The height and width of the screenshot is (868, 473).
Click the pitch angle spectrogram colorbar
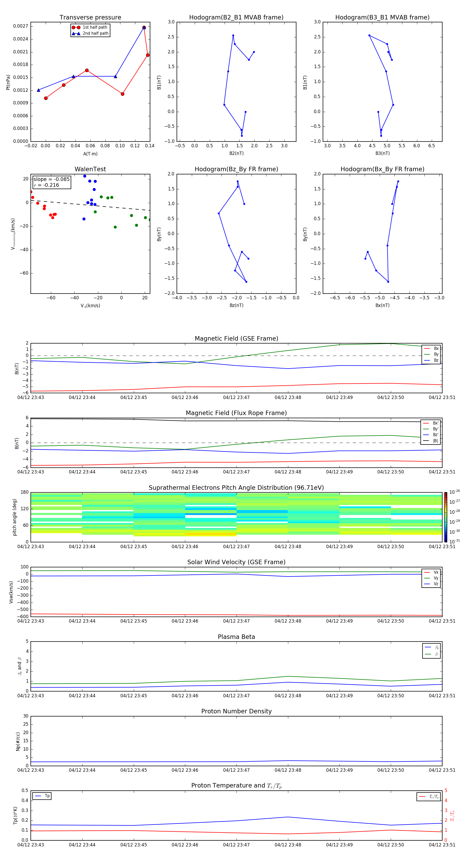click(446, 517)
